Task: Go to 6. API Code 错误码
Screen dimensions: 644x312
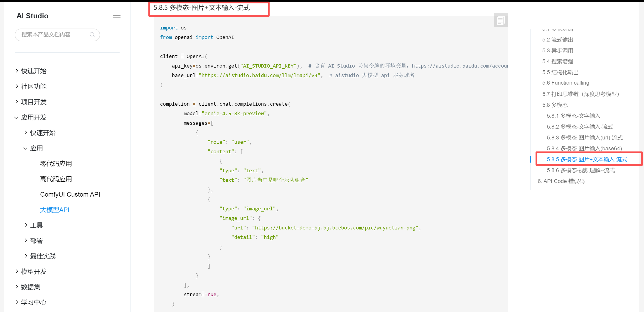Action: pos(561,181)
